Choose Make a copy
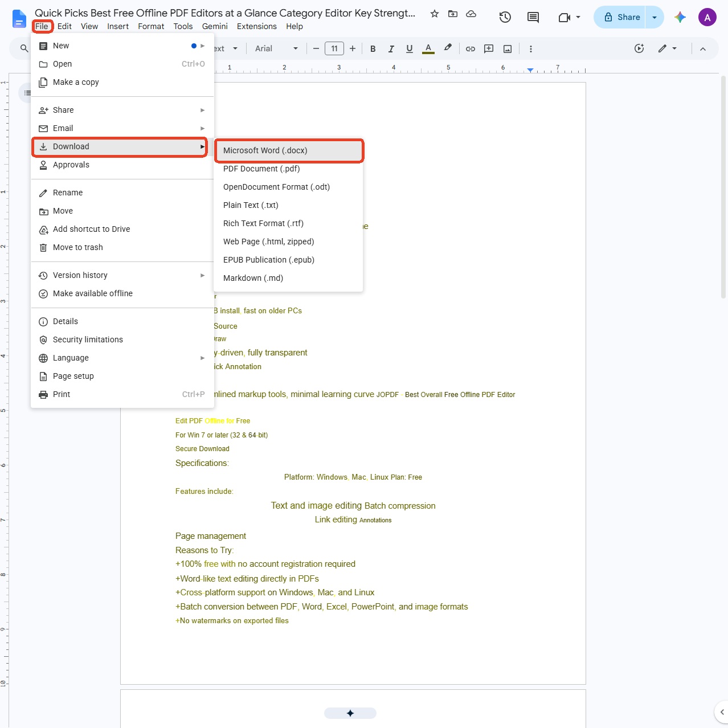The height and width of the screenshot is (728, 728). (122, 82)
